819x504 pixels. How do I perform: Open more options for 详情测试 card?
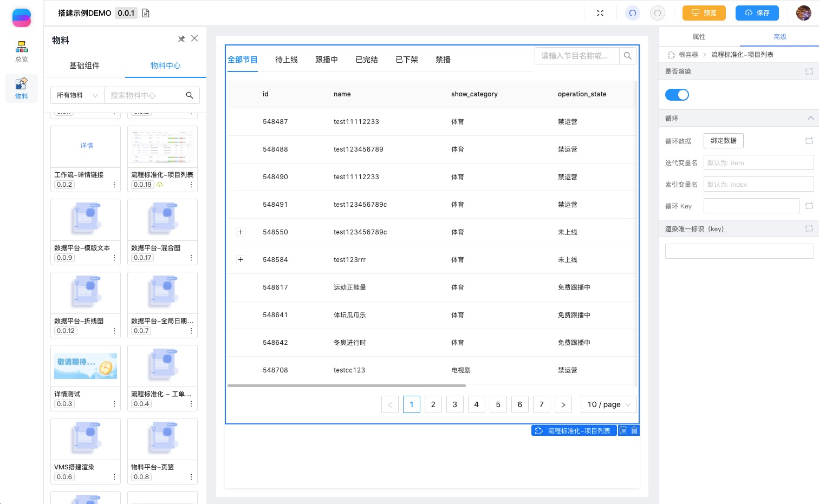click(x=114, y=404)
